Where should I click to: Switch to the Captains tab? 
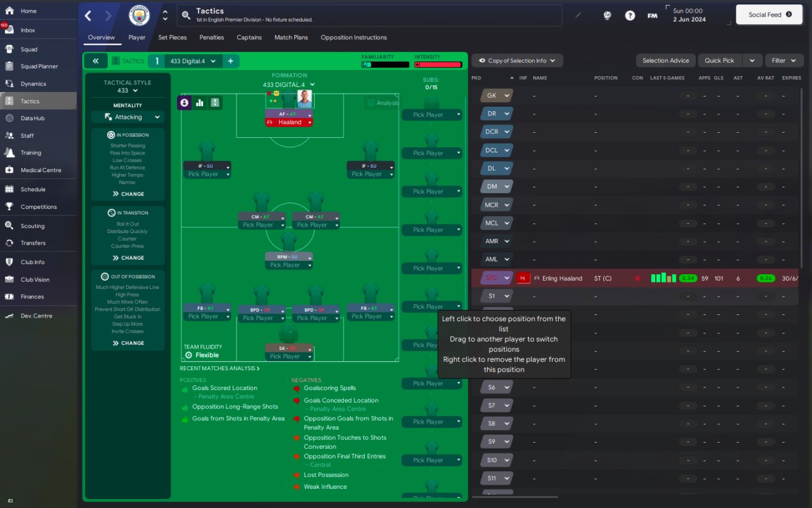249,37
